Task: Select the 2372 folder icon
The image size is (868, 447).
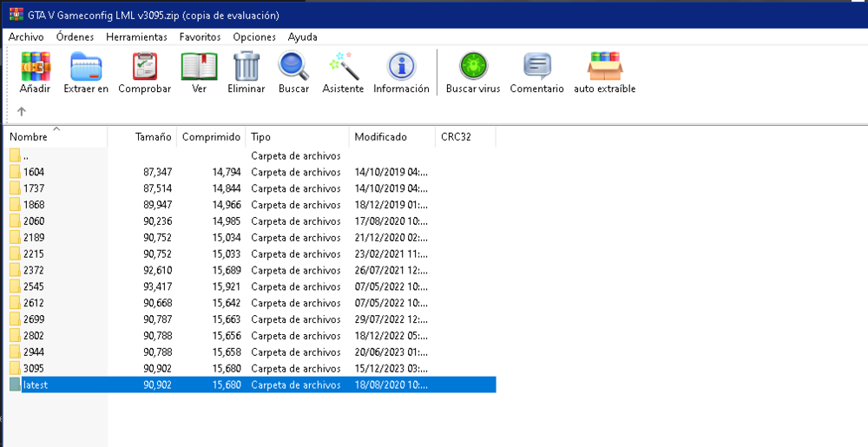Action: [16, 270]
